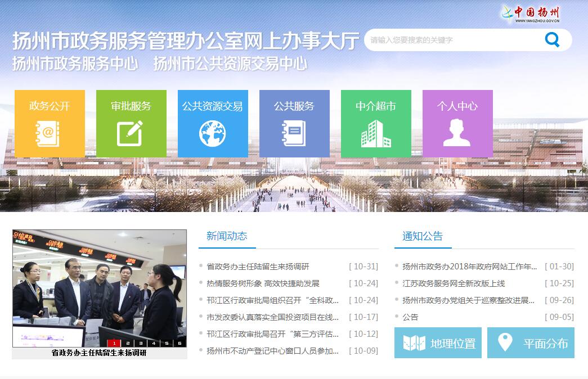Viewport: 588px width, 379px height.
Task: Open news 热情服务树形象 高效快捷助发展
Action: (263, 283)
